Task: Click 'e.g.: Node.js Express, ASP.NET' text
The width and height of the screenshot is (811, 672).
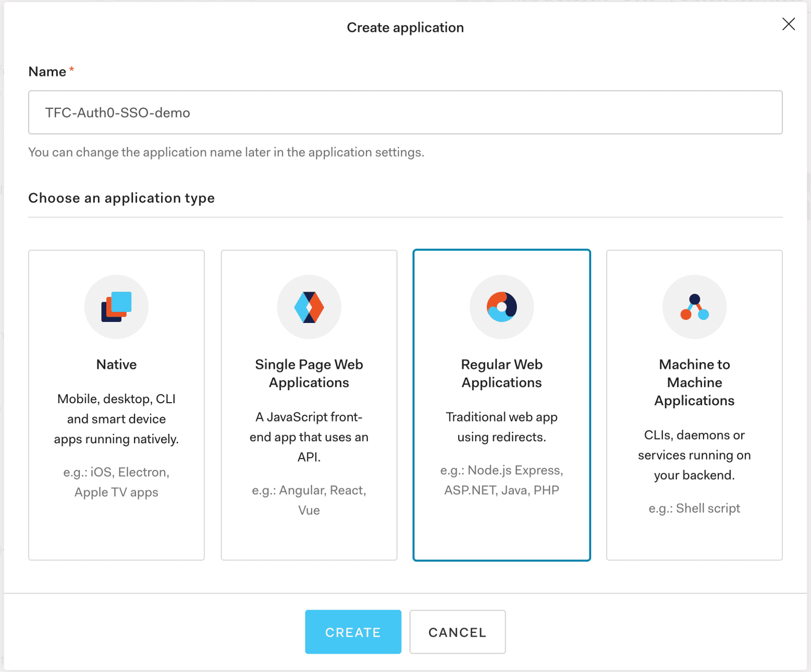Action: (502, 480)
